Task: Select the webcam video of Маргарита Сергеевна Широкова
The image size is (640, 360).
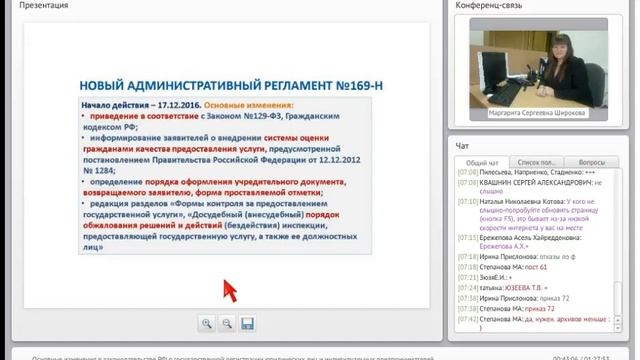Action: [x=538, y=69]
